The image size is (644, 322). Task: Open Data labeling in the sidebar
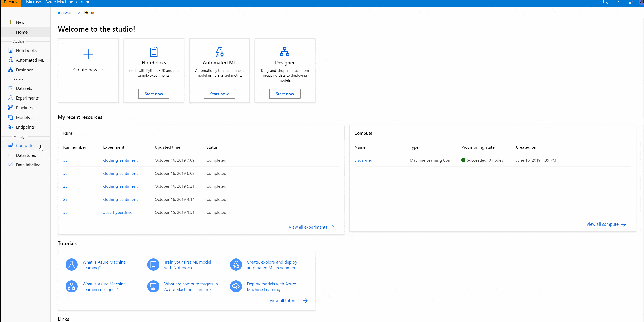[x=26, y=165]
